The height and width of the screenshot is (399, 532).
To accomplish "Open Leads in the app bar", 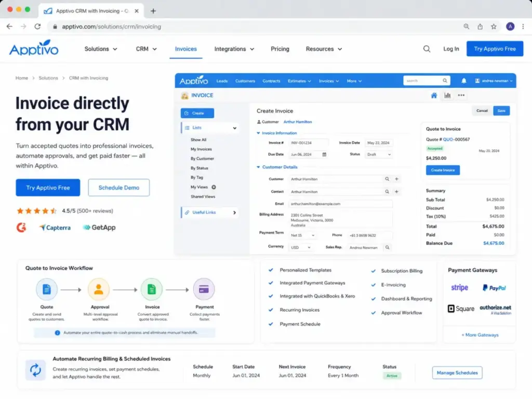I will [222, 81].
